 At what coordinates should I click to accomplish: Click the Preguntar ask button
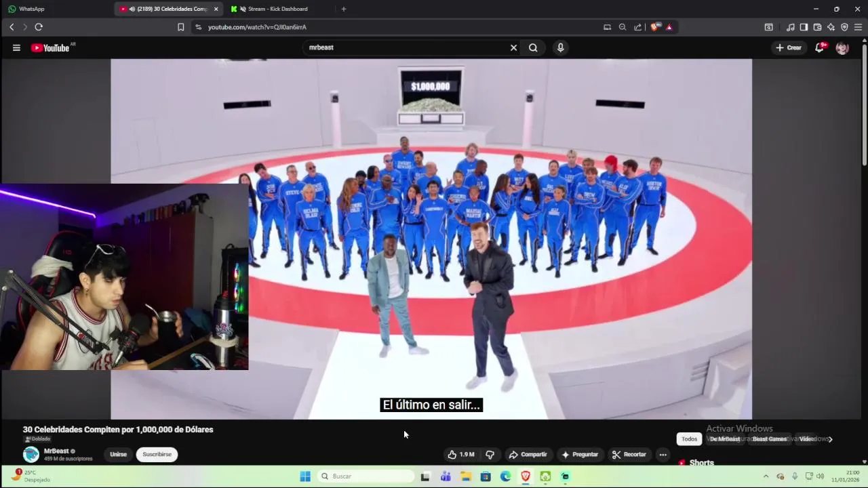580,454
